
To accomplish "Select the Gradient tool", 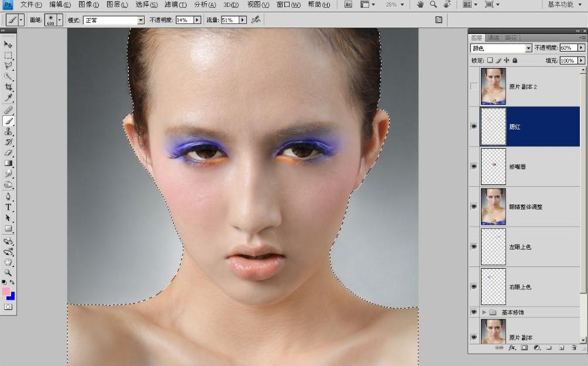I will coord(8,163).
